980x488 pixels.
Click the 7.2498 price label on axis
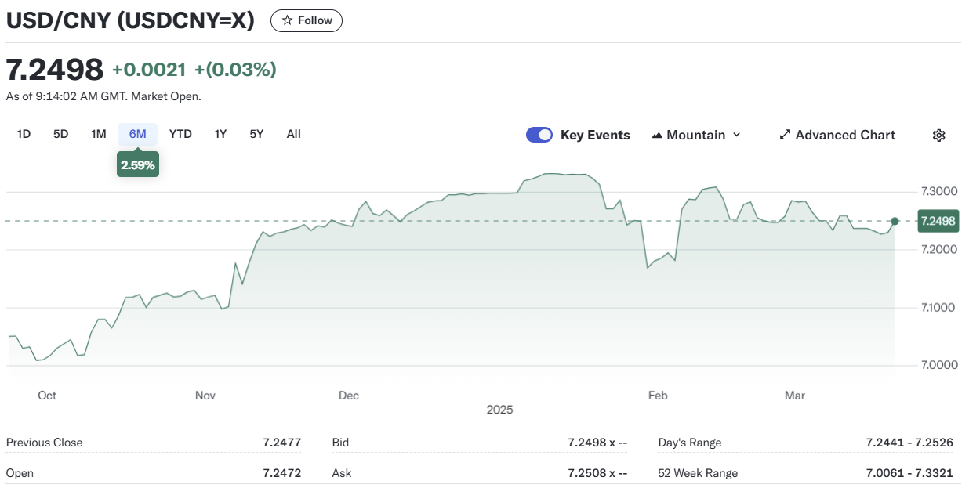[938, 221]
